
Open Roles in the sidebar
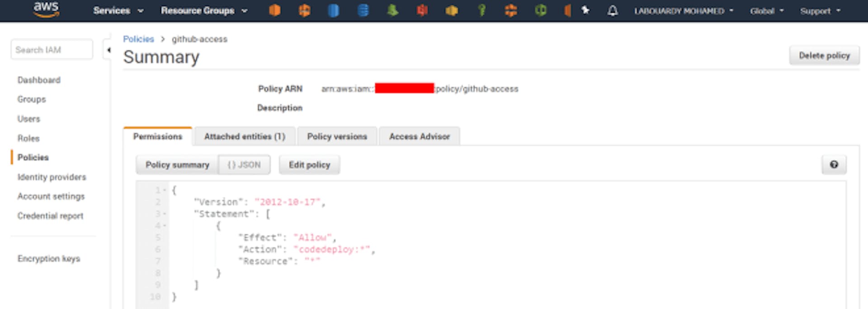tap(28, 138)
